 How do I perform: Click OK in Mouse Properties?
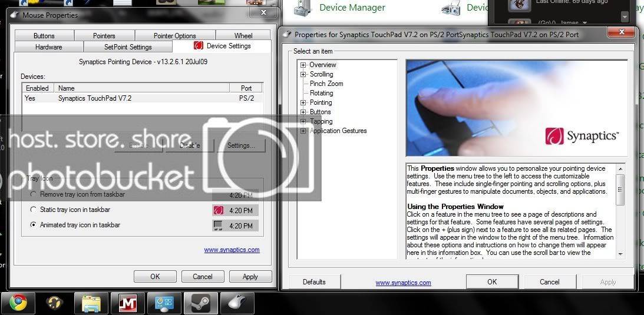pos(155,277)
